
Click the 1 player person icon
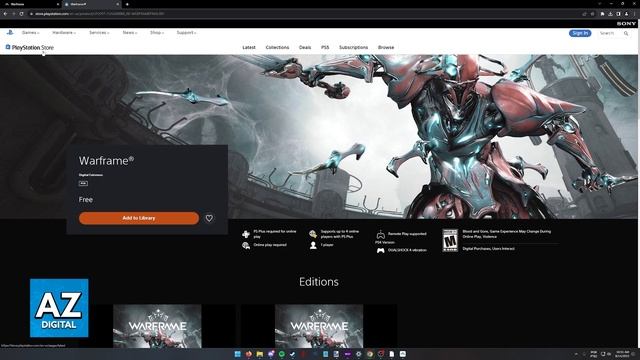click(x=313, y=245)
